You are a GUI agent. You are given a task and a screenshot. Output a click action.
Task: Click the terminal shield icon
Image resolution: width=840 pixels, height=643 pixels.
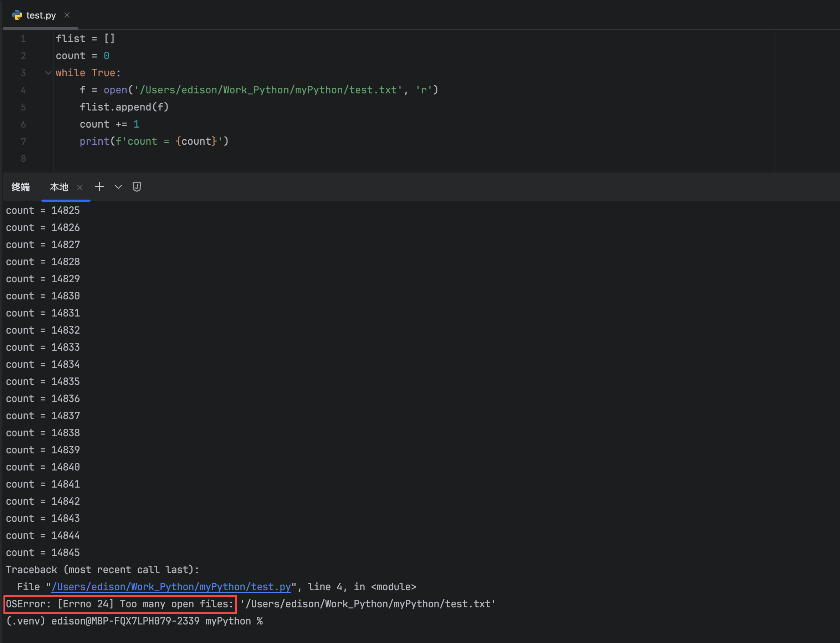click(x=137, y=186)
